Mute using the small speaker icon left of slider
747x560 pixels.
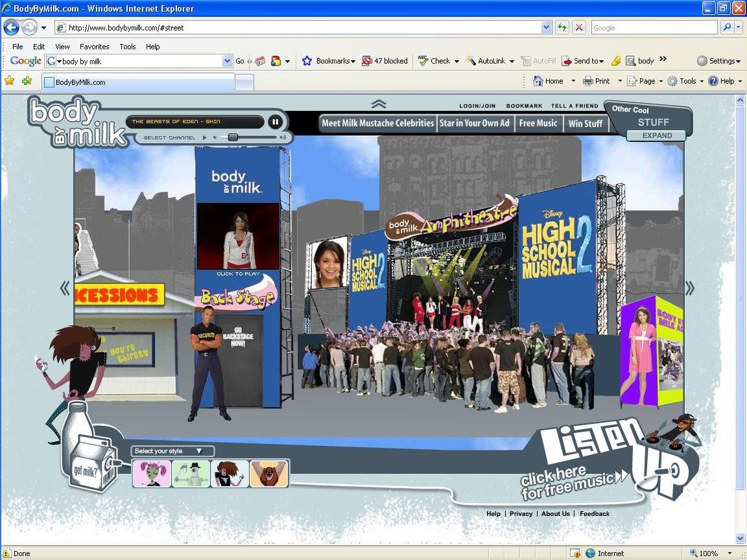(215, 137)
